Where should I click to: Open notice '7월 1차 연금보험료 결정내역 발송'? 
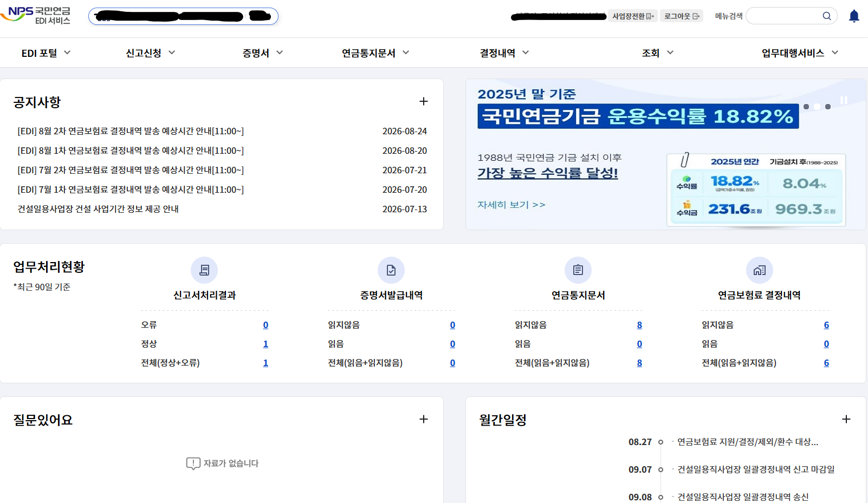pyautogui.click(x=131, y=190)
